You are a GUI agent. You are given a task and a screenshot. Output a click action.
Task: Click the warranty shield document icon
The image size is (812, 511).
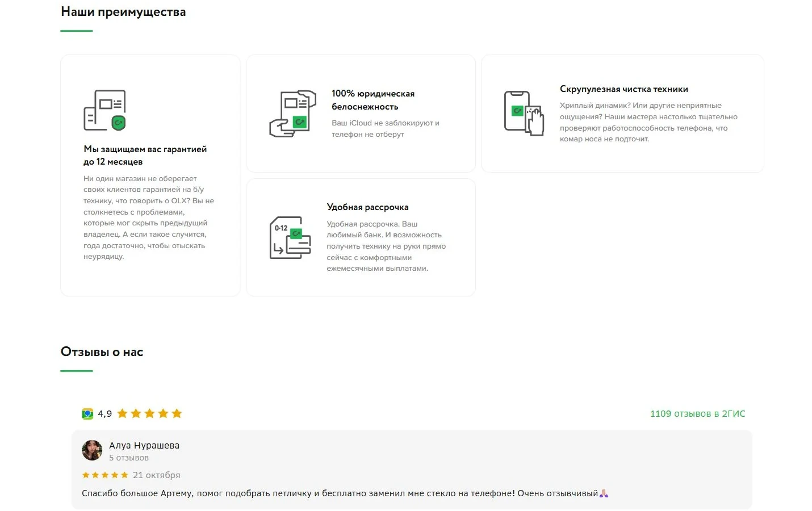pos(105,110)
